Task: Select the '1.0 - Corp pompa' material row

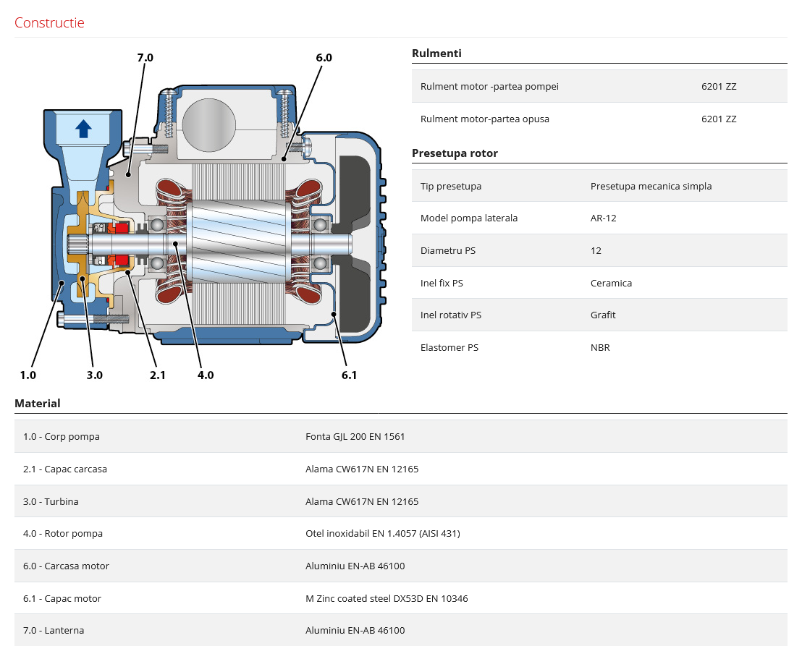Action: tap(400, 436)
